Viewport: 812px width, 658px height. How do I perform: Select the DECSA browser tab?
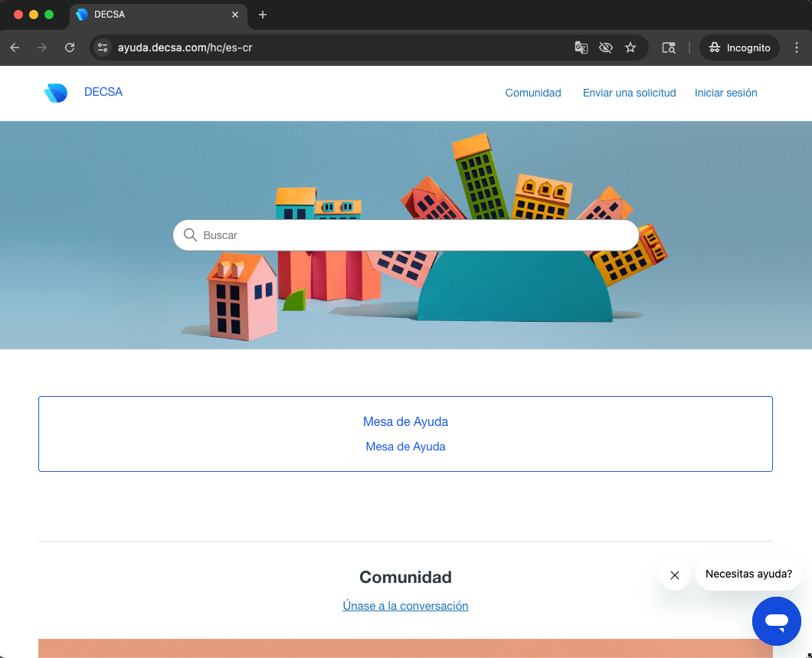[x=158, y=15]
